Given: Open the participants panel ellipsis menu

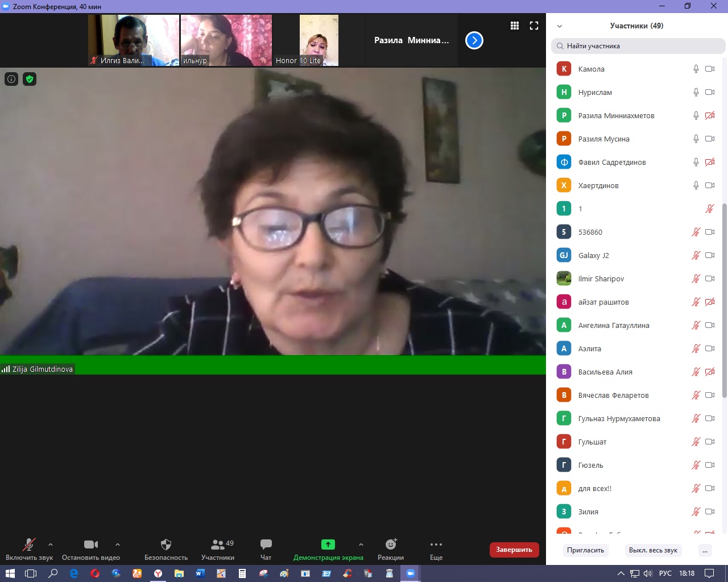Looking at the screenshot, I should [705, 550].
